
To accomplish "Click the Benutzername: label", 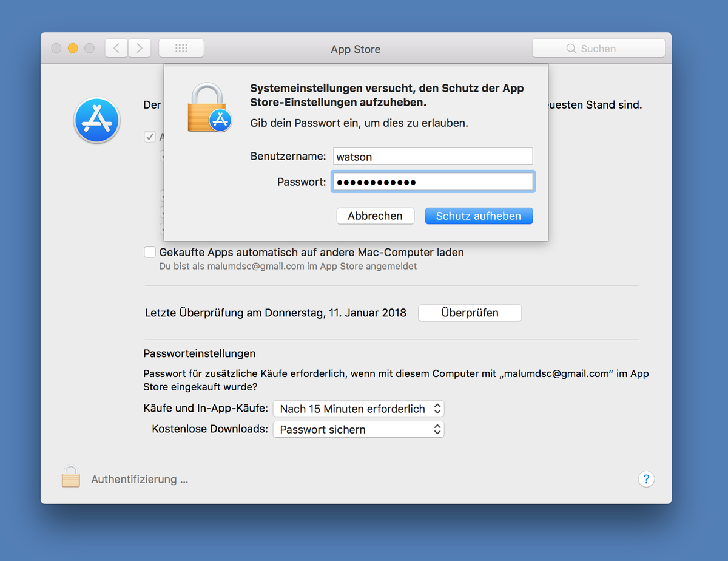I will tap(288, 156).
